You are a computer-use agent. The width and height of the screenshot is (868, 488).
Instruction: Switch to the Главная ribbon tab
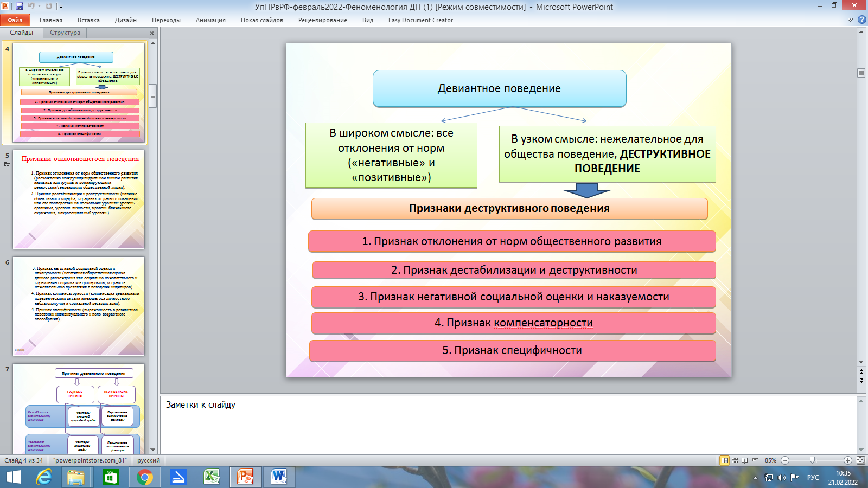(x=51, y=20)
